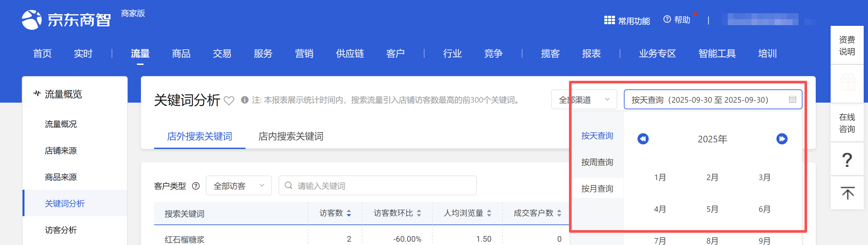Open the 智能工具 menu

coord(717,54)
